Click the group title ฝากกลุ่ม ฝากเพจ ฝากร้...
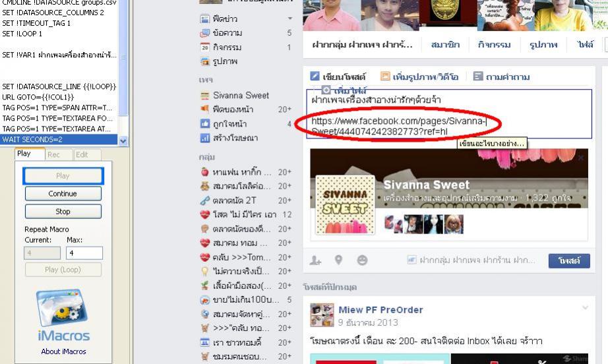Image resolution: width=608 pixels, height=364 pixels. [x=362, y=45]
